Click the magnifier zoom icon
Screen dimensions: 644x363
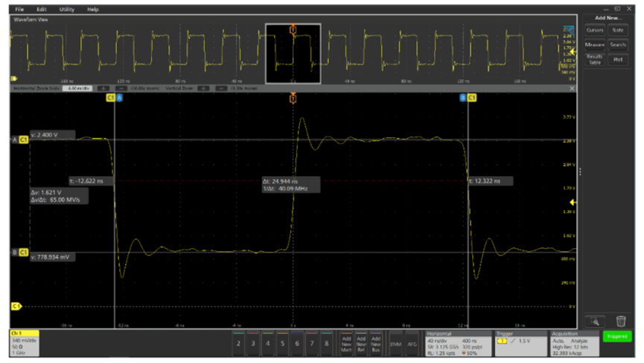(594, 321)
